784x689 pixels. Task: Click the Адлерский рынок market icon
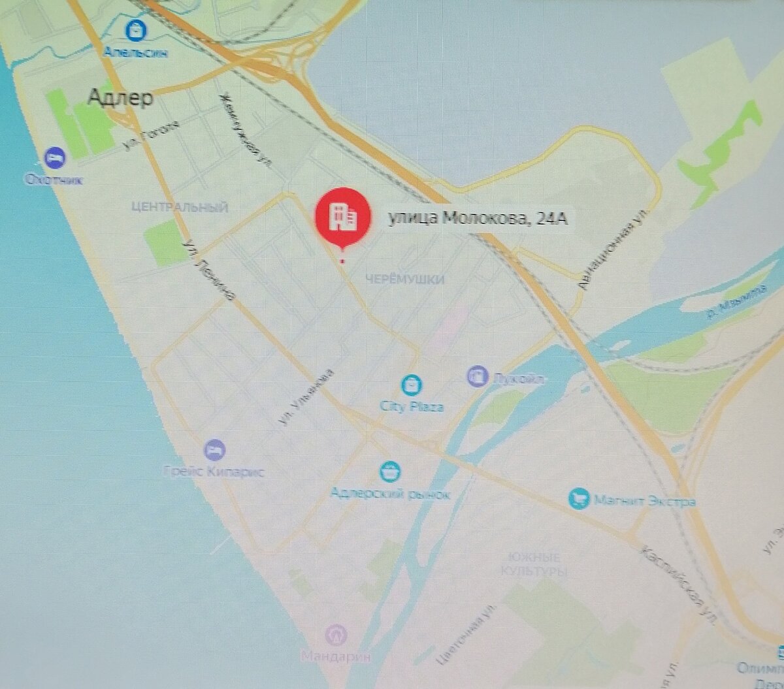pos(391,471)
